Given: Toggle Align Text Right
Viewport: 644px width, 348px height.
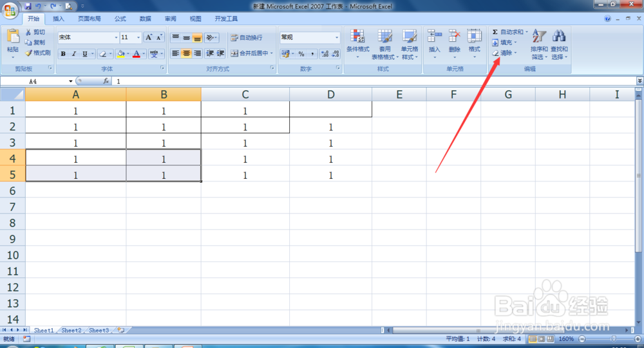Looking at the screenshot, I should [197, 53].
